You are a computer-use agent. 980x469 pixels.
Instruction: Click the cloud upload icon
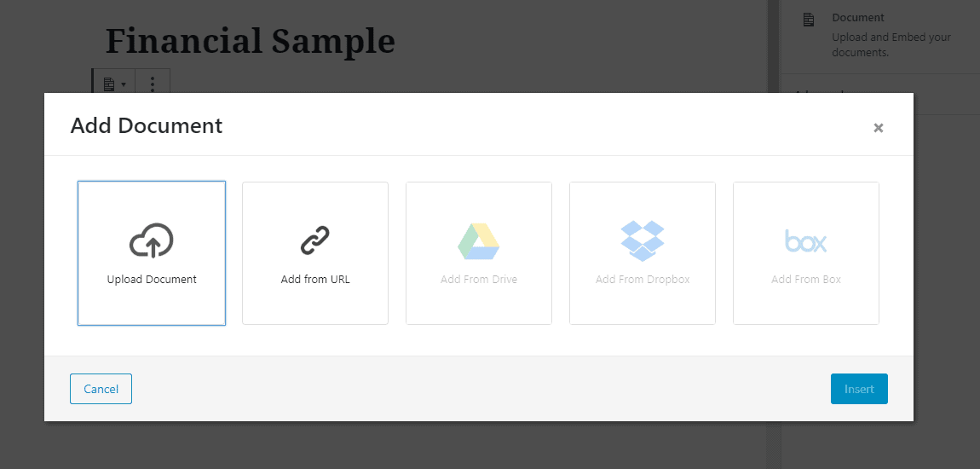tap(151, 240)
